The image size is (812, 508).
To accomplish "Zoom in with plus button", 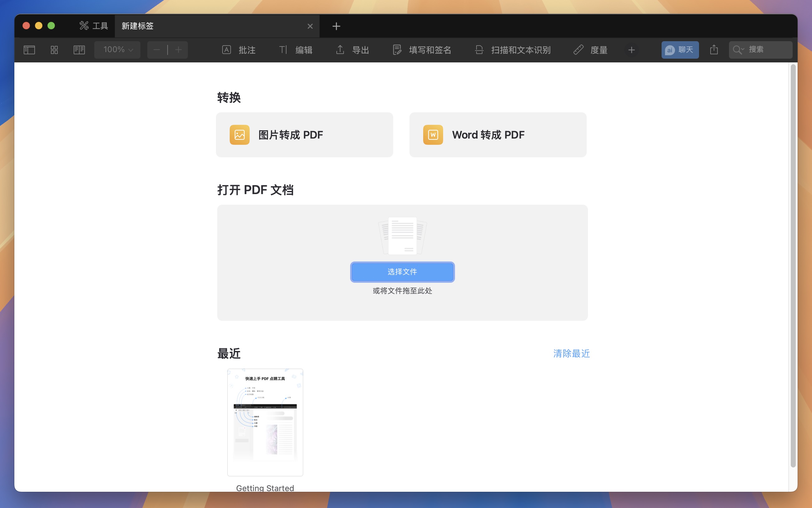I will (179, 50).
